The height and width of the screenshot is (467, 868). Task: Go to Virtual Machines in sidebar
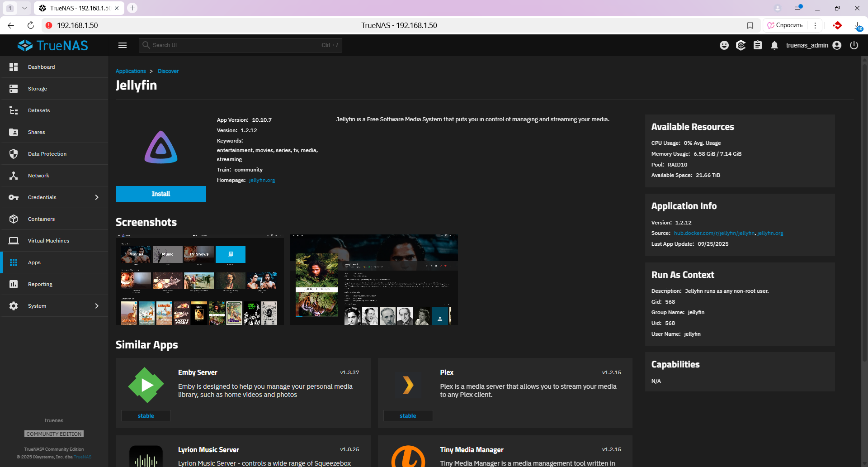tap(48, 241)
